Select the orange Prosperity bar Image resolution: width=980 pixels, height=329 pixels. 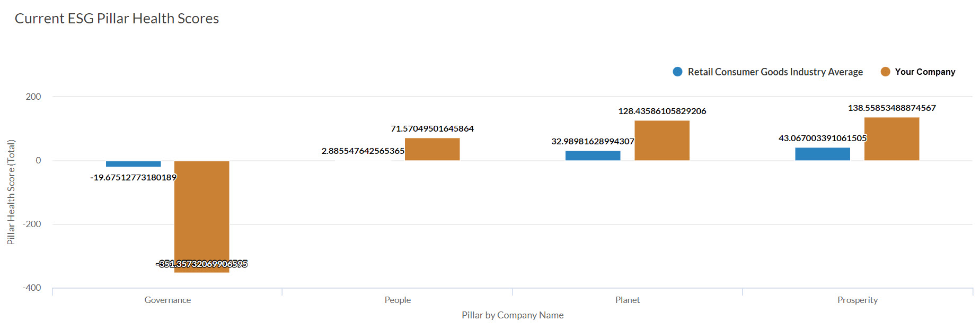point(891,139)
